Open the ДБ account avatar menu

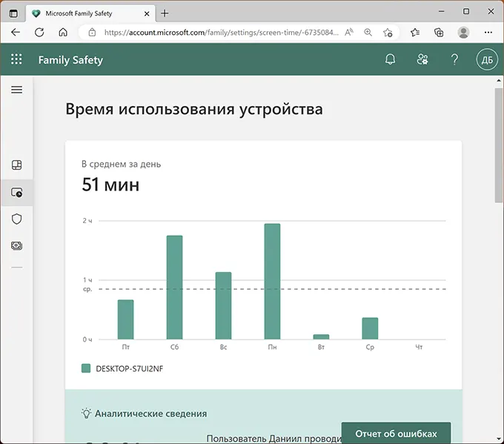(487, 59)
